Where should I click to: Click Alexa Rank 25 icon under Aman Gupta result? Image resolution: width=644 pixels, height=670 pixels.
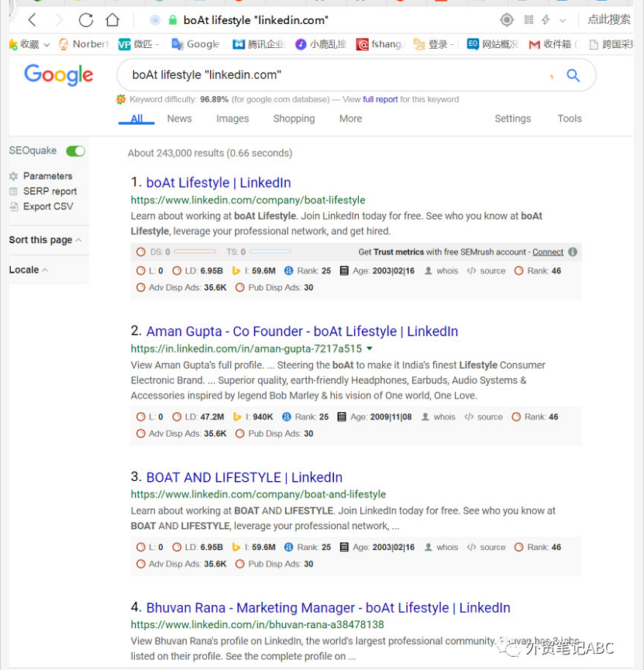click(x=287, y=417)
